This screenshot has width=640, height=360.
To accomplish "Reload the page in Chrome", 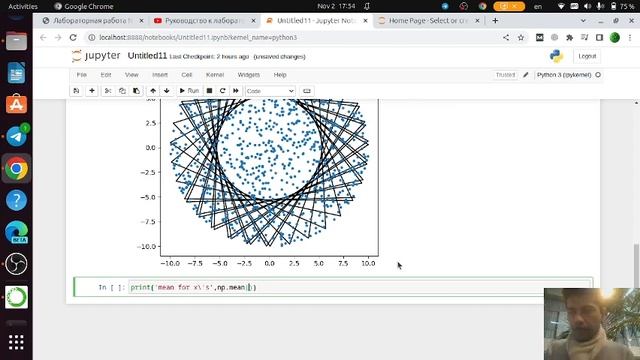I will pos(73,38).
